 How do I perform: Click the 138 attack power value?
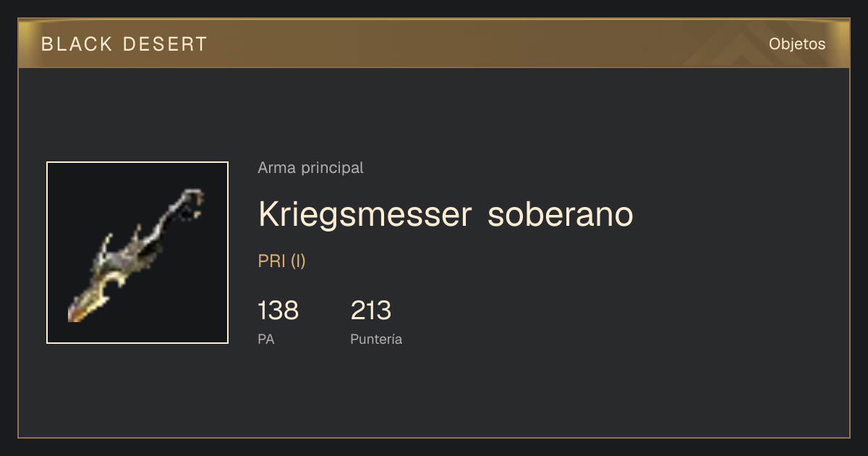[x=278, y=311]
